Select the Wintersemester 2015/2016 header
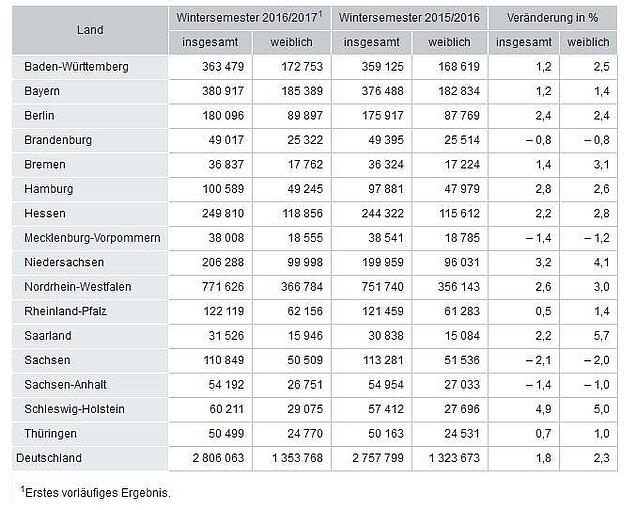The width and height of the screenshot is (636, 510). [409, 17]
